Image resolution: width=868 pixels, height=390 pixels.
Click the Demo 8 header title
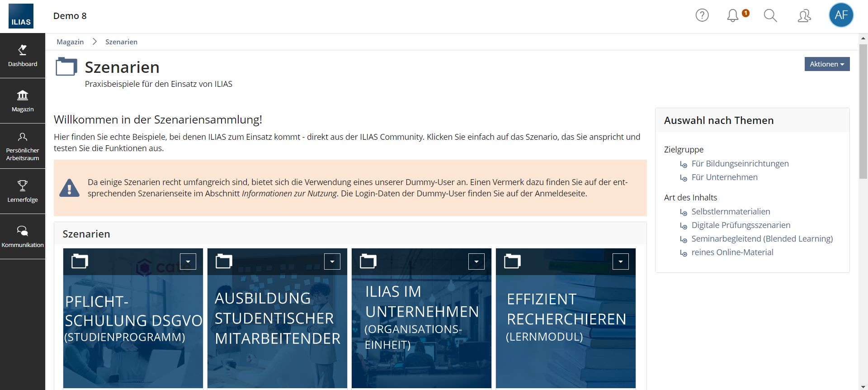tap(70, 16)
